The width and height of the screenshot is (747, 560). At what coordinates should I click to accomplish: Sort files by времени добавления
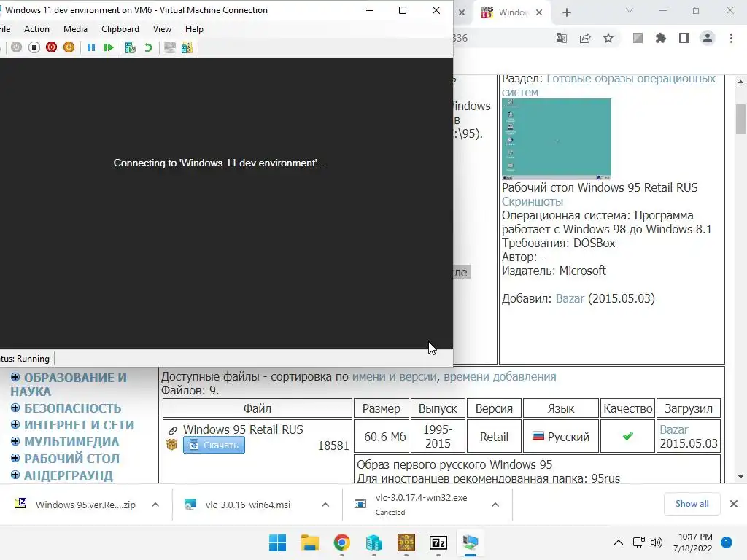[x=500, y=377]
